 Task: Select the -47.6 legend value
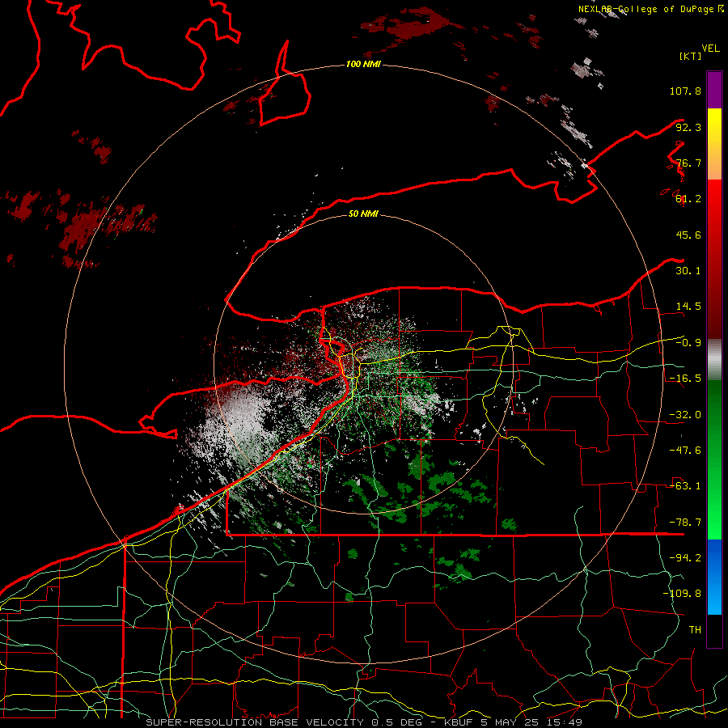pos(685,451)
